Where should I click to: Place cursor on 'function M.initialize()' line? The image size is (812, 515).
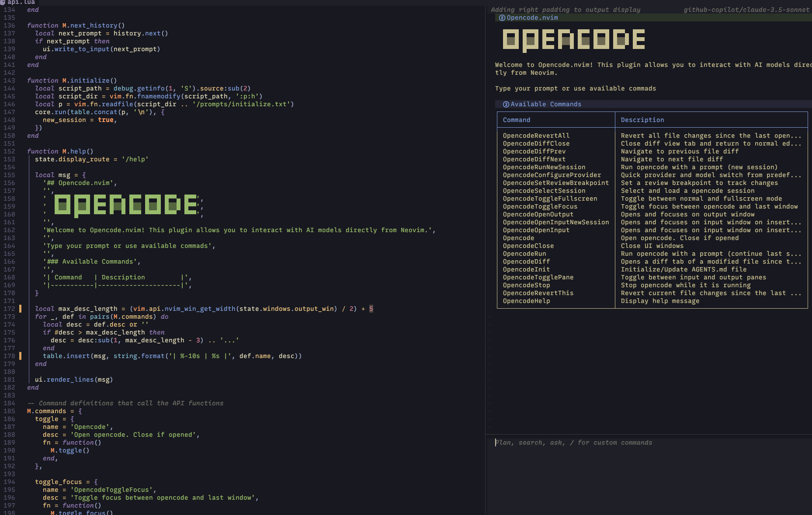72,80
